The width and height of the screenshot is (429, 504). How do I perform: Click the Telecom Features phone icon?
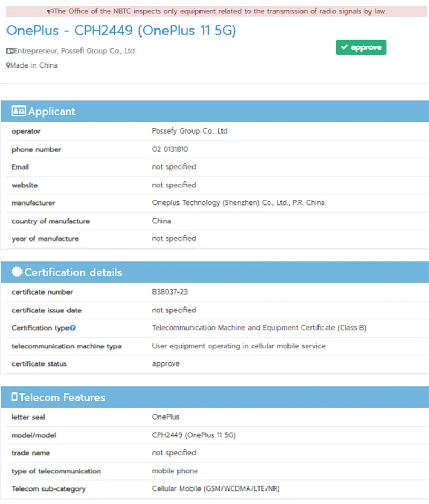pos(14,397)
